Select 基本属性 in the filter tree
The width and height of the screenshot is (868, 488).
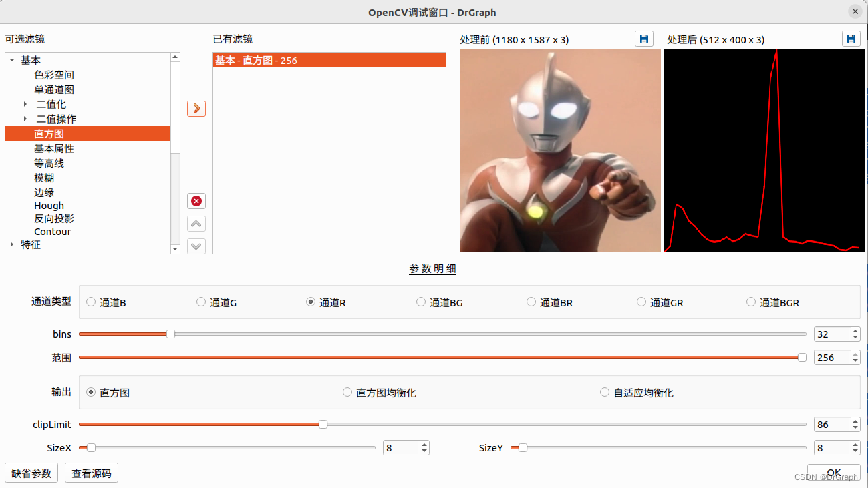[x=54, y=148]
